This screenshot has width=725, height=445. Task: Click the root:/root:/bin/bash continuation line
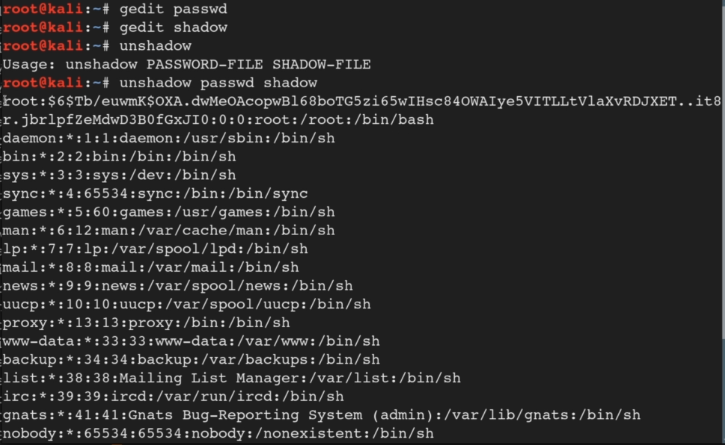pos(218,120)
